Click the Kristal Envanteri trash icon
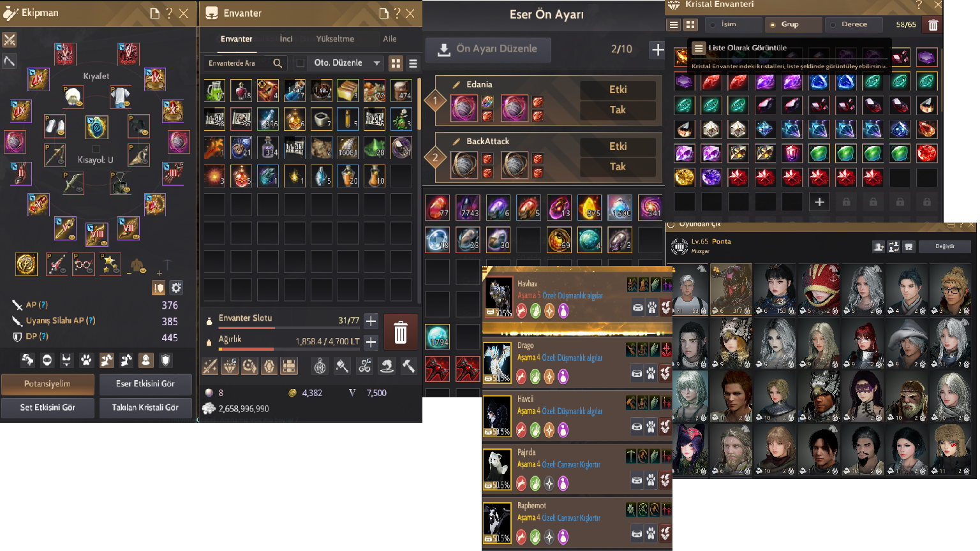 click(x=933, y=25)
